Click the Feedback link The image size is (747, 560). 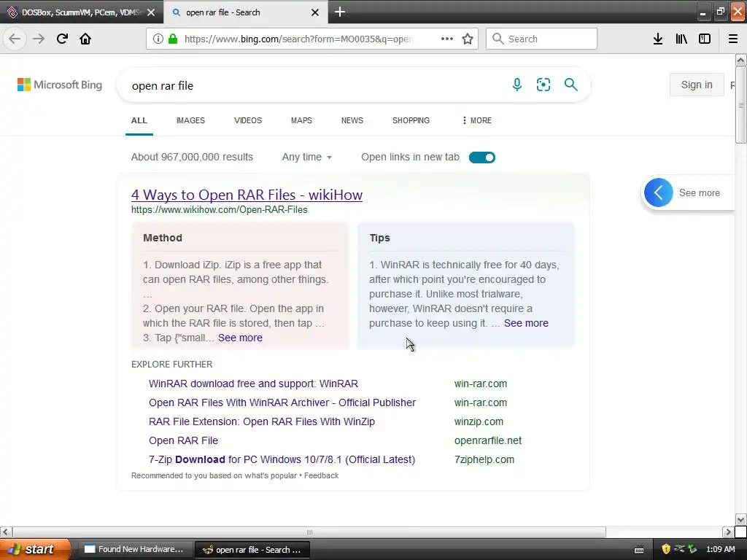(x=321, y=475)
